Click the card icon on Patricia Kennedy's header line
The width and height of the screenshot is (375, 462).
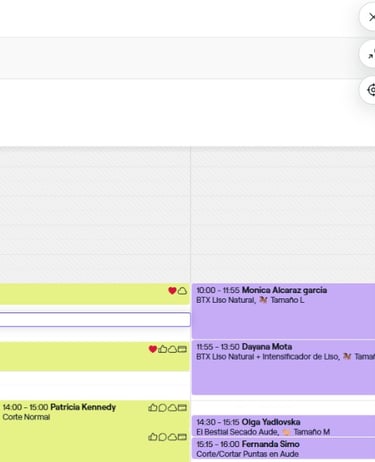point(182,408)
